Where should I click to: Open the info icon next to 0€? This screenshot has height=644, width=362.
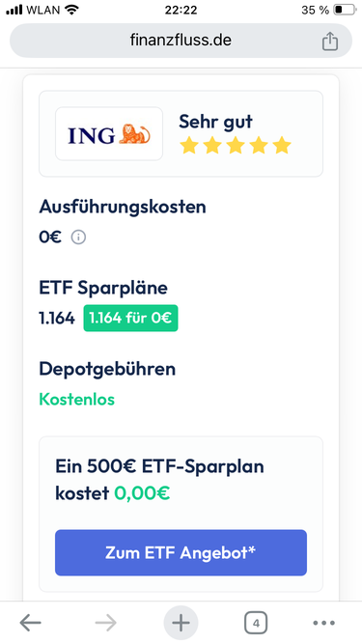click(x=78, y=237)
